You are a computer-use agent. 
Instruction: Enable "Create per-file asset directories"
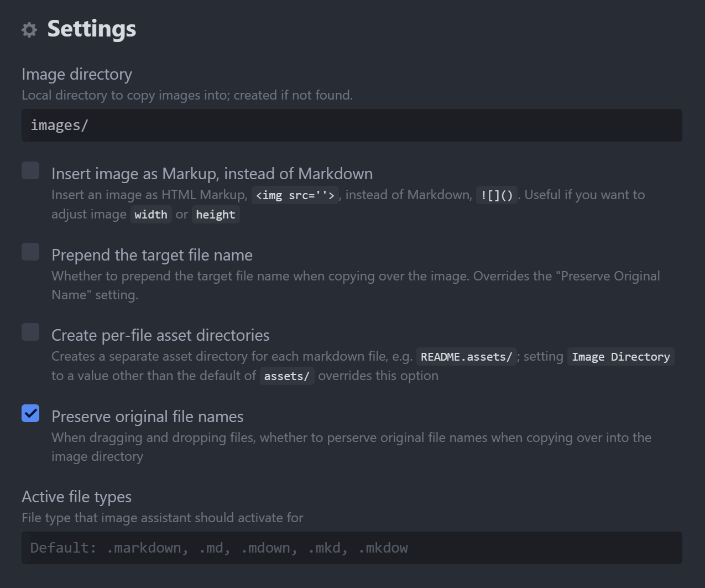click(30, 332)
